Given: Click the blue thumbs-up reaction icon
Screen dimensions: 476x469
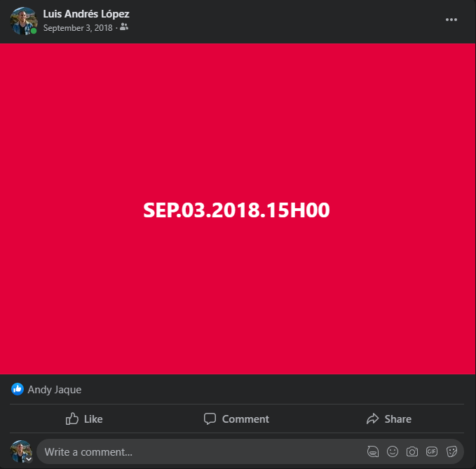Looking at the screenshot, I should click(18, 389).
